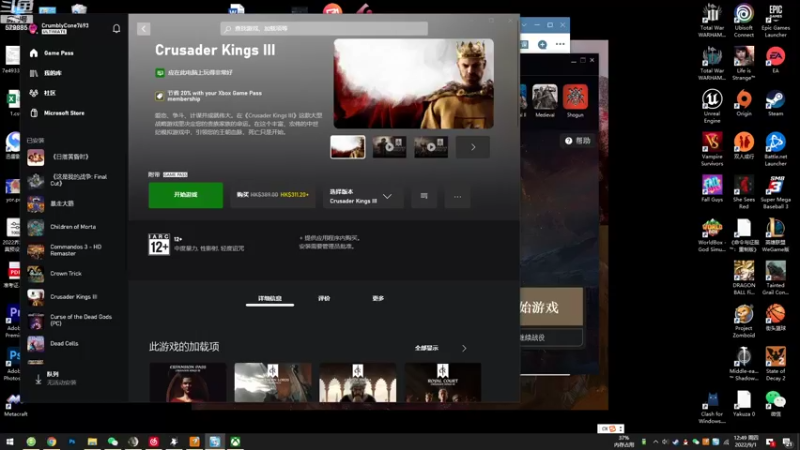This screenshot has height=450, width=800.
Task: Go back with the arrow button
Action: [x=143, y=29]
